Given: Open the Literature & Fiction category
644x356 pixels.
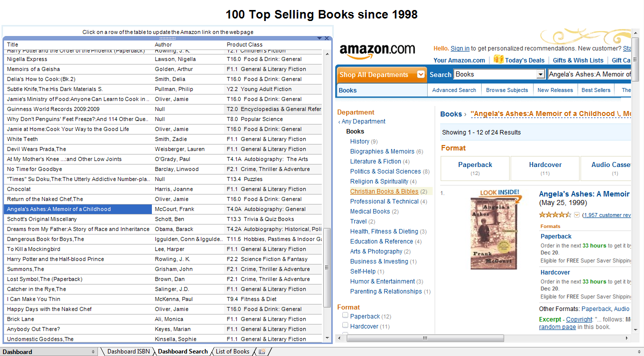Looking at the screenshot, I should coord(376,161).
